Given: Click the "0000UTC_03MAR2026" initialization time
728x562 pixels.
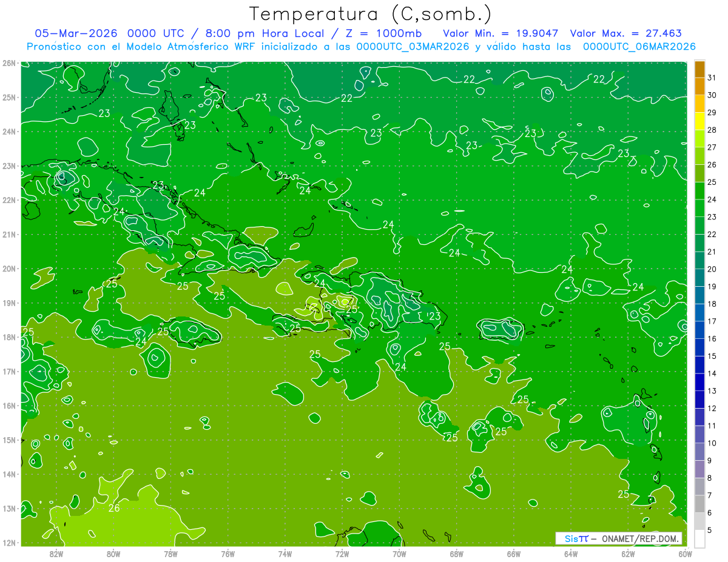Looking at the screenshot, I should pyautogui.click(x=413, y=47).
